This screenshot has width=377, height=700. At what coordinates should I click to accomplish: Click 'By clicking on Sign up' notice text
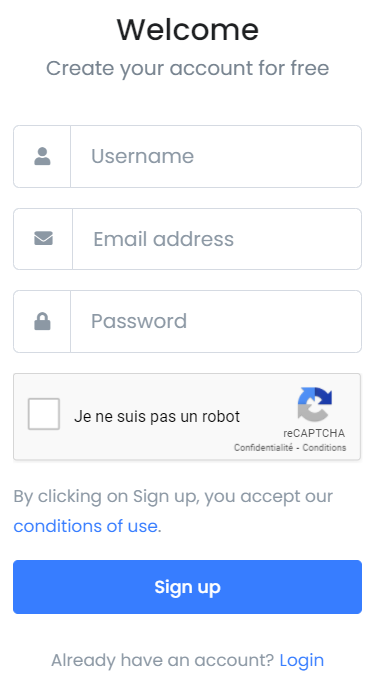[x=173, y=496]
